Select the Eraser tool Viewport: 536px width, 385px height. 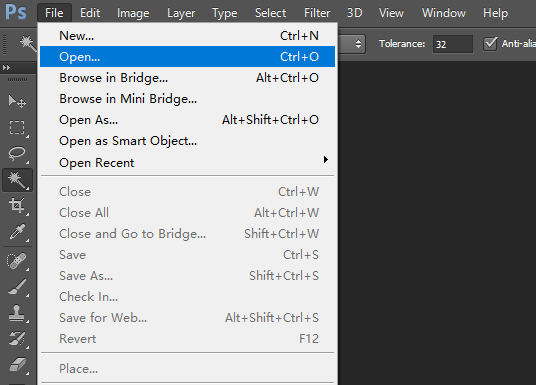(x=17, y=365)
